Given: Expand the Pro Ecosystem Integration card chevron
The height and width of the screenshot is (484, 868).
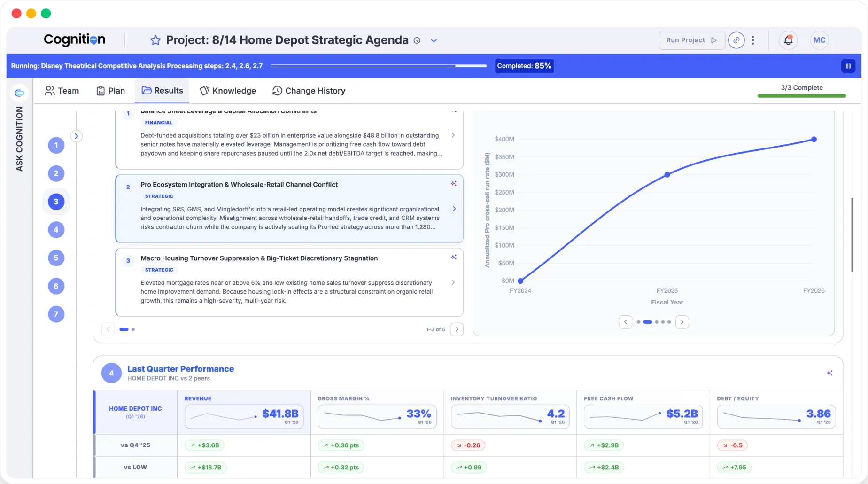Looking at the screenshot, I should [x=454, y=209].
